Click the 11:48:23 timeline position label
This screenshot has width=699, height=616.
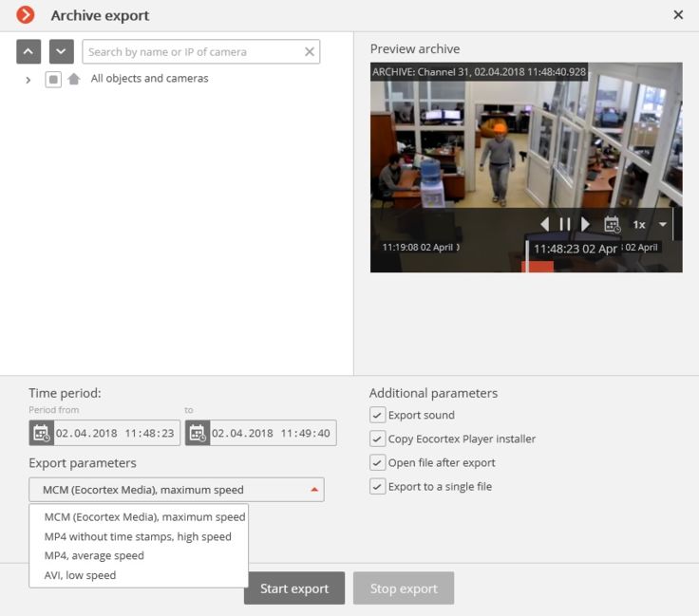(576, 249)
